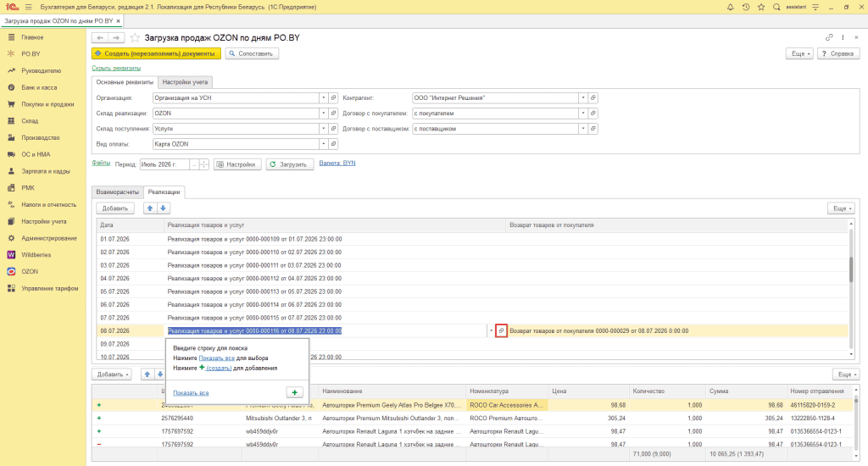
Task: Expand the Контрагент dropdown
Action: pyautogui.click(x=583, y=98)
